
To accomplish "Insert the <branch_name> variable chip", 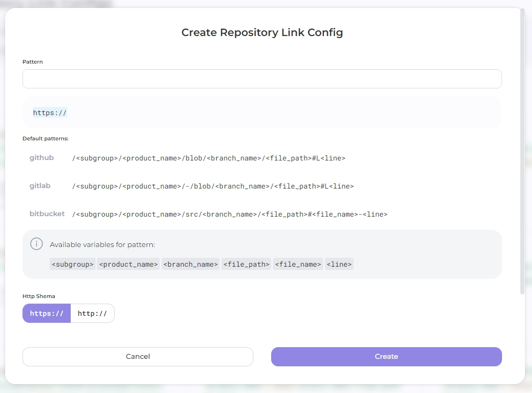I will 191,264.
